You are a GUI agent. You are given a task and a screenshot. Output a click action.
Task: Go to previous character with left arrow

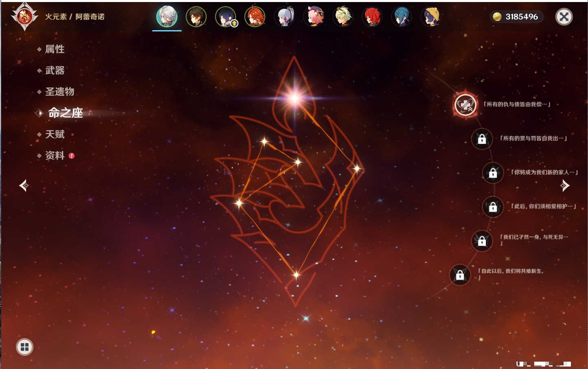tap(24, 186)
